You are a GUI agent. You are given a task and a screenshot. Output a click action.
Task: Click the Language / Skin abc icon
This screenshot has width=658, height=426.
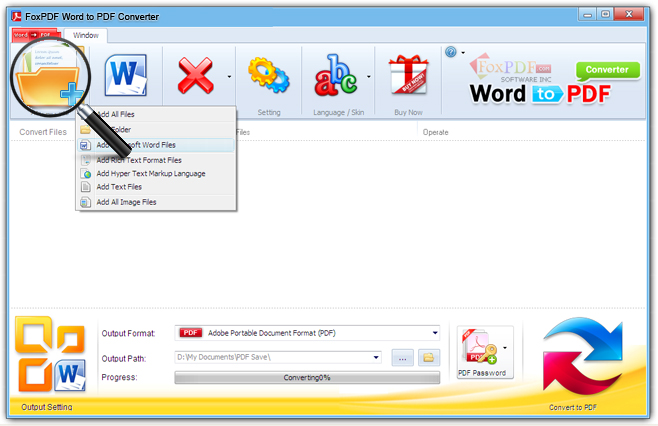pyautogui.click(x=336, y=75)
